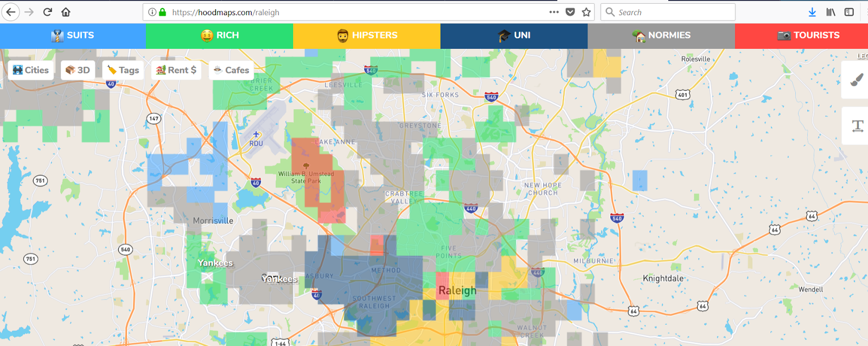The image size is (868, 346).
Task: Click the RDU airport marker
Action: pyautogui.click(x=256, y=134)
